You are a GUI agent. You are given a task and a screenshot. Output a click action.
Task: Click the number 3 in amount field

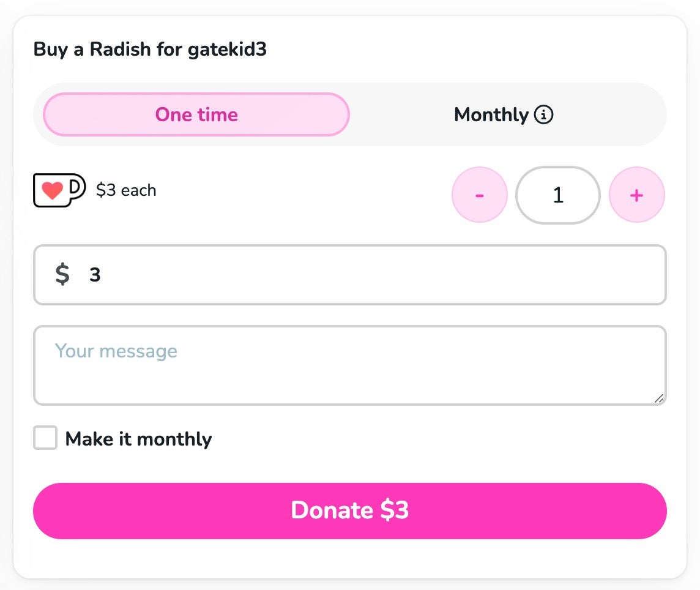coord(95,275)
